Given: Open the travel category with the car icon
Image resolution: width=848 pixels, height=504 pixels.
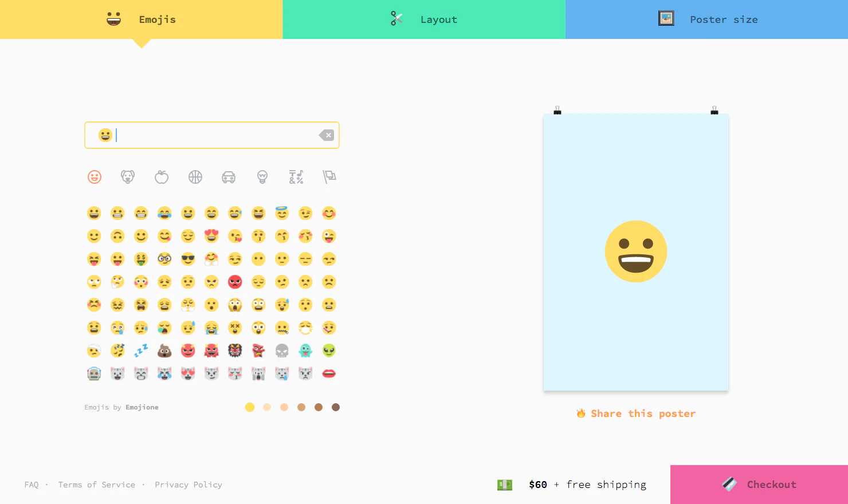Looking at the screenshot, I should click(229, 177).
